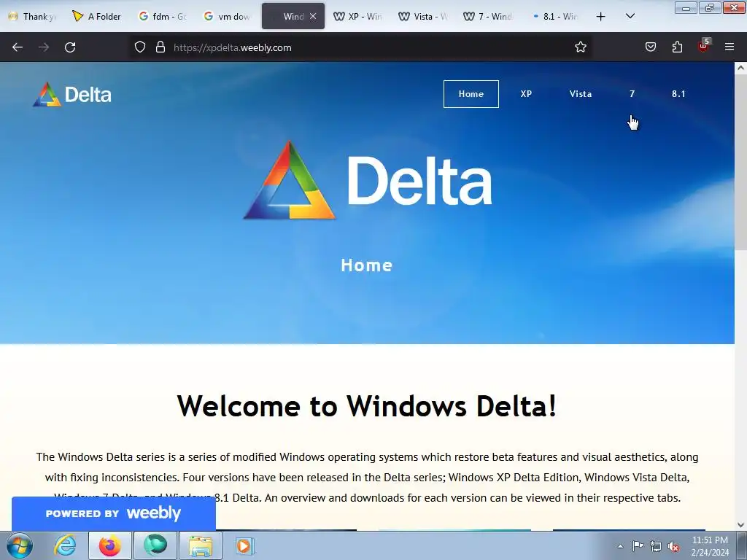Bookmark this page with the star
The height and width of the screenshot is (560, 747).
(x=580, y=47)
